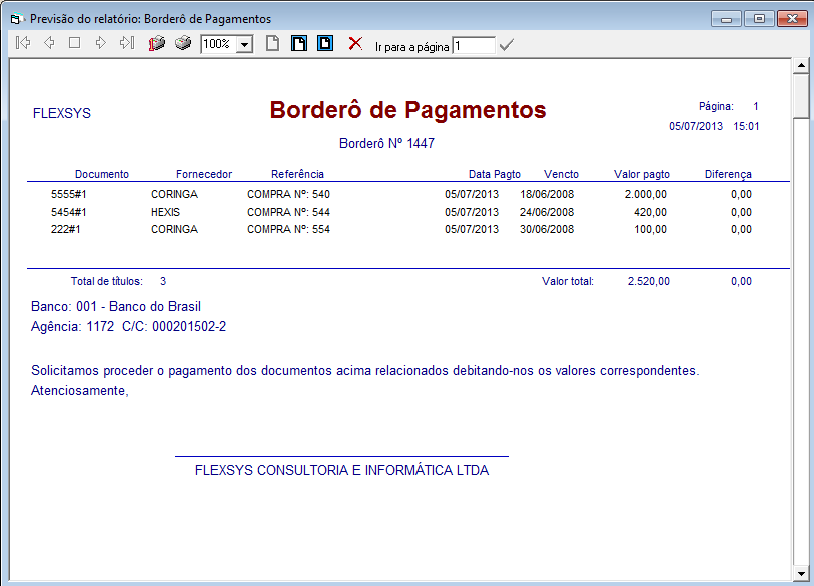Click the scrollbar up arrow

point(801,65)
